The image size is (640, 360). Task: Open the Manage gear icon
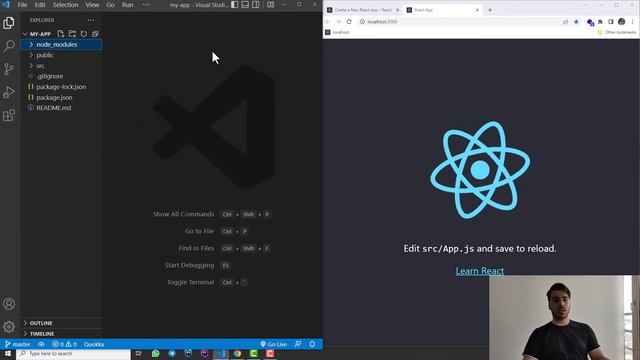point(9,327)
